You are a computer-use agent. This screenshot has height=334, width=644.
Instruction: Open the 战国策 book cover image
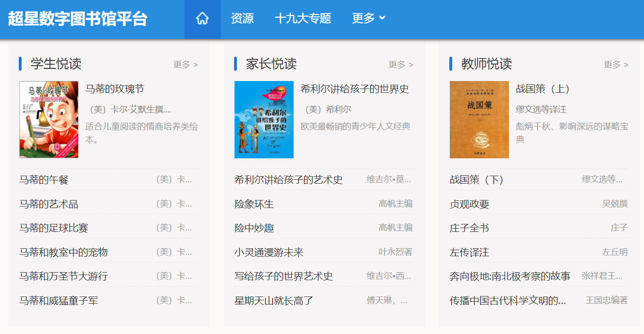pos(479,119)
